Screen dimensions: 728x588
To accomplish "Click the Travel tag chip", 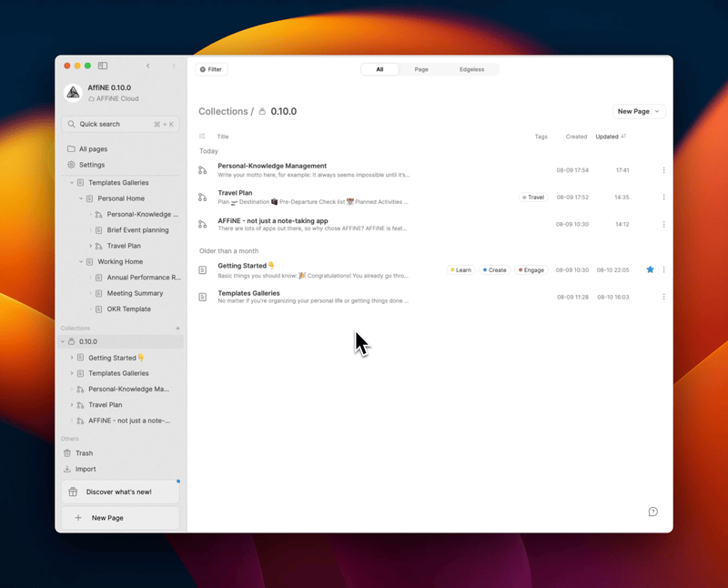I will [x=533, y=198].
